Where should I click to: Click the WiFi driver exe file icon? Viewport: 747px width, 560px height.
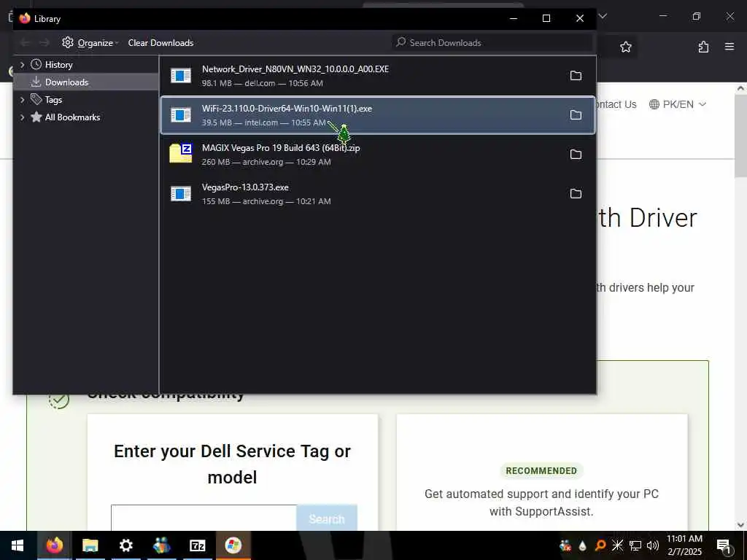181,114
